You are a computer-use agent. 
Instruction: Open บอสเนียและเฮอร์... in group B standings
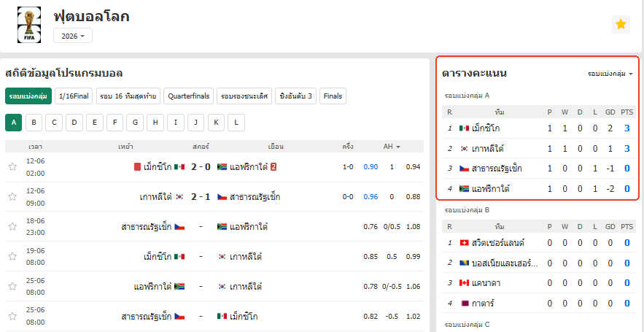click(x=505, y=263)
